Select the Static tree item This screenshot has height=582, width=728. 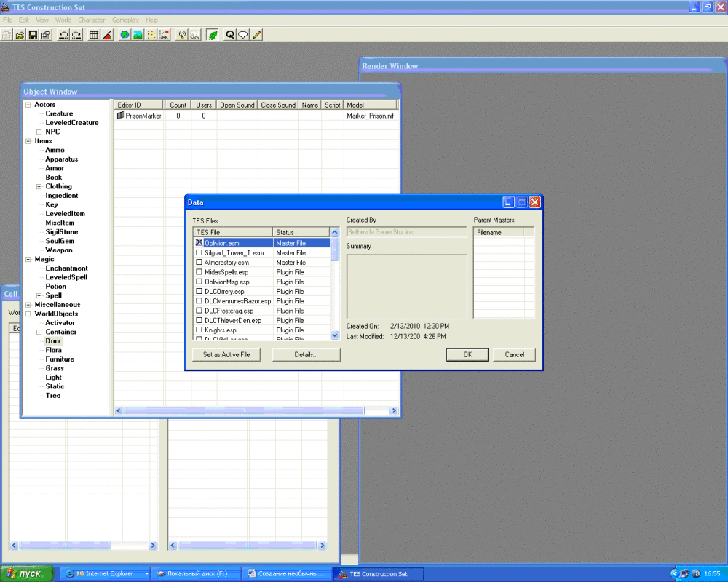pyautogui.click(x=55, y=386)
